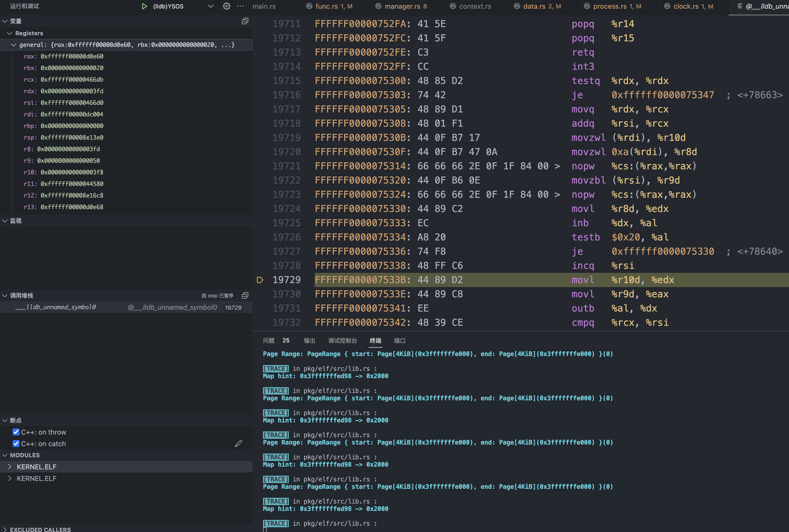Click the testb $0x20, %al instruction
This screenshot has height=532, width=789.
tap(620, 237)
